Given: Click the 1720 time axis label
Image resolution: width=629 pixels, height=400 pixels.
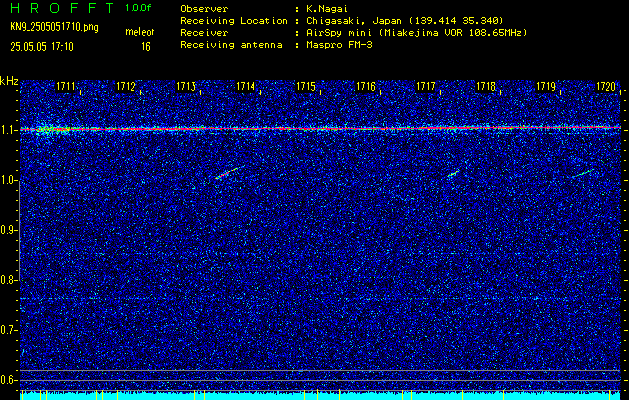Looking at the screenshot, I should click(606, 86).
